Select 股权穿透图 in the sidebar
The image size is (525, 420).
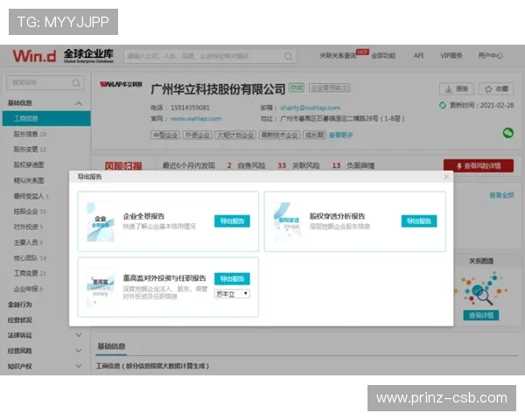click(29, 164)
